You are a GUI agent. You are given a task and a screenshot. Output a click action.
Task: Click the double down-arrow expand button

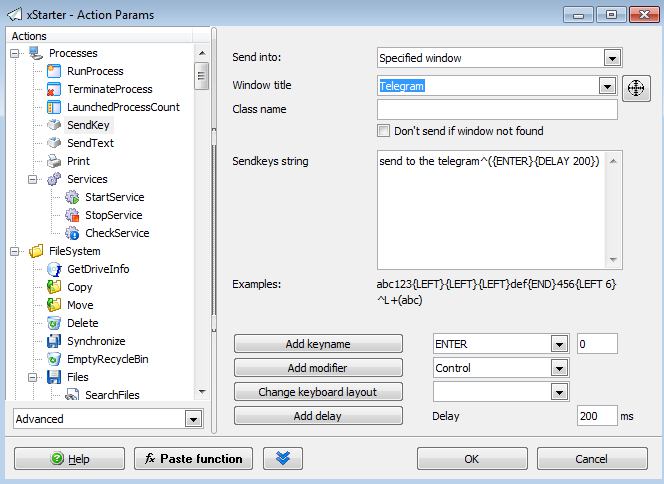(282, 459)
